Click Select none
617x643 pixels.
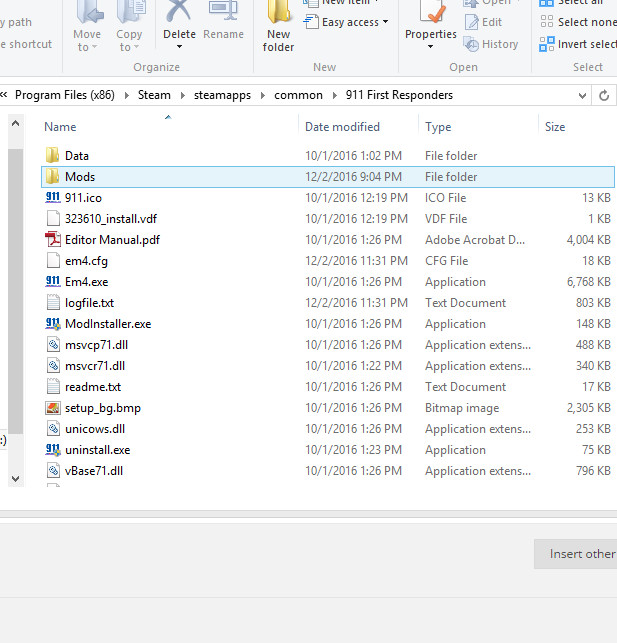pyautogui.click(x=578, y=22)
